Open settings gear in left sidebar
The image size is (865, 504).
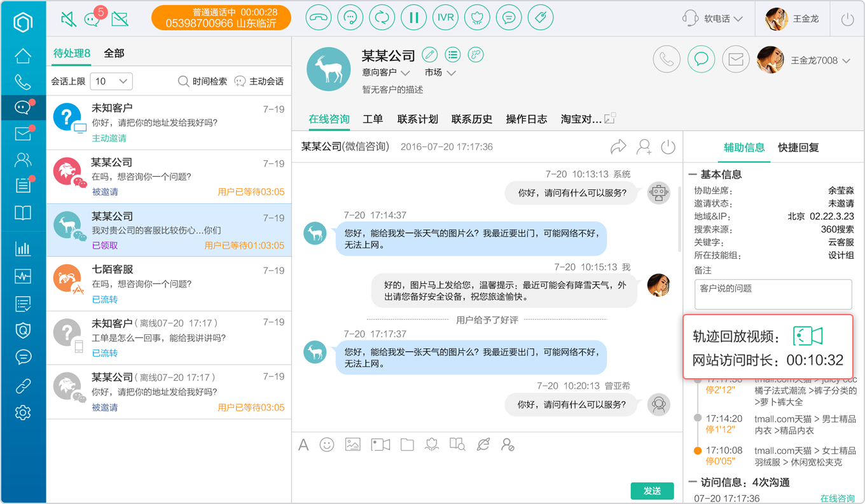pos(23,412)
